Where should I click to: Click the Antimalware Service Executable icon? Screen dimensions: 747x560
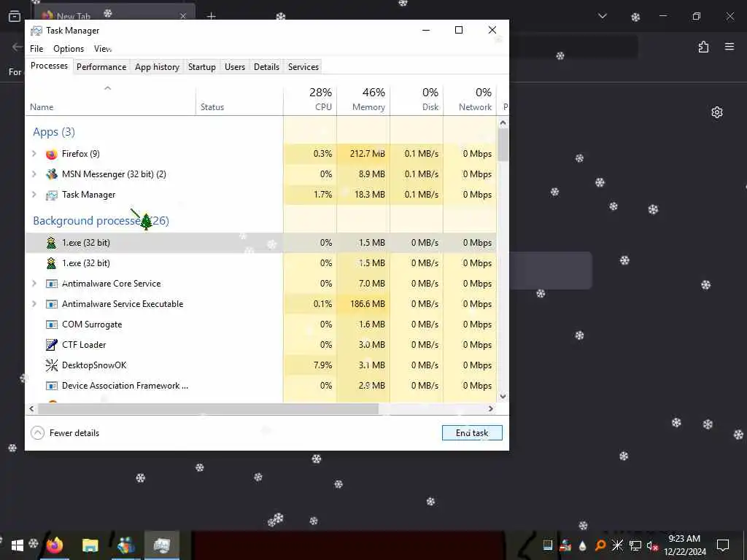pos(52,304)
